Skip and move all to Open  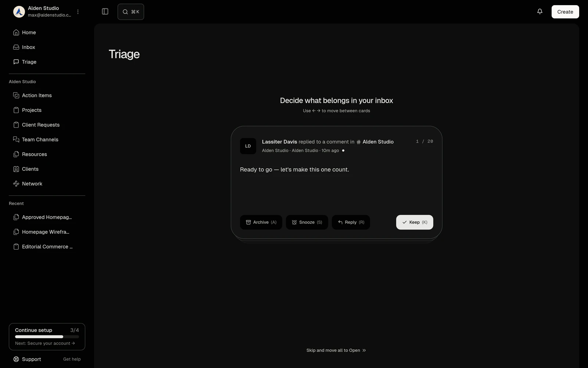(336, 350)
